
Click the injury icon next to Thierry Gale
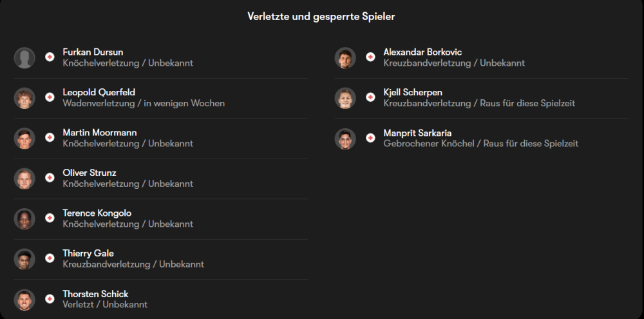(50, 258)
